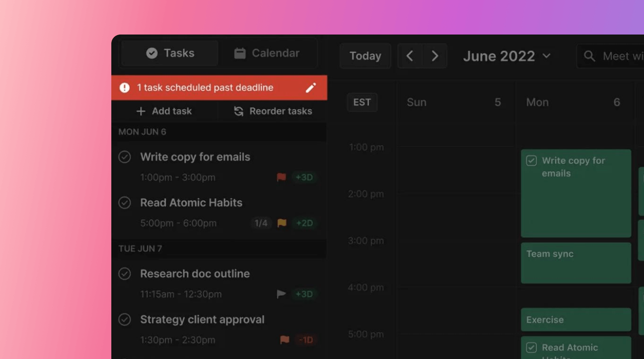Open the June 2022 month dropdown
Image resolution: width=644 pixels, height=359 pixels.
[x=506, y=56]
